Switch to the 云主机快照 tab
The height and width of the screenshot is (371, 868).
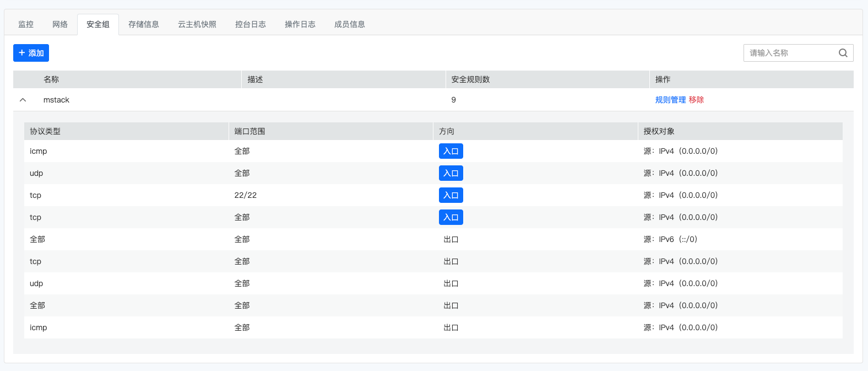197,24
